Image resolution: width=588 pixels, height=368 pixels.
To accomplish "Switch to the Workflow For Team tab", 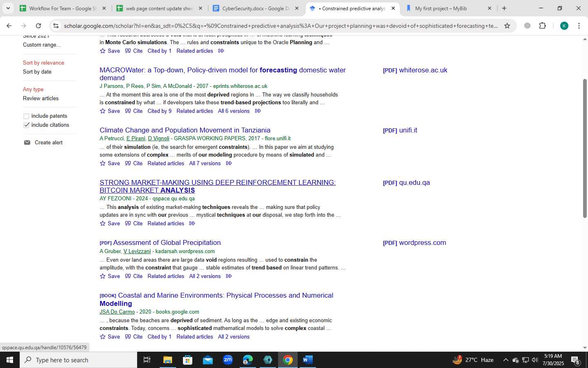I will pos(62,8).
